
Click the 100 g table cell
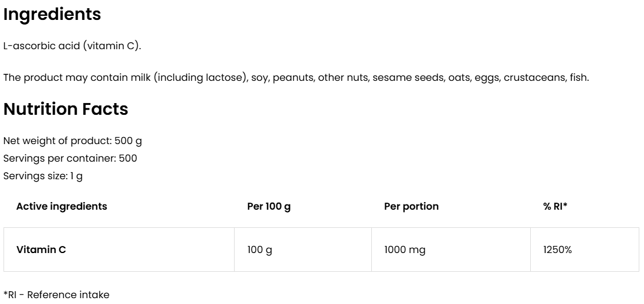[260, 250]
